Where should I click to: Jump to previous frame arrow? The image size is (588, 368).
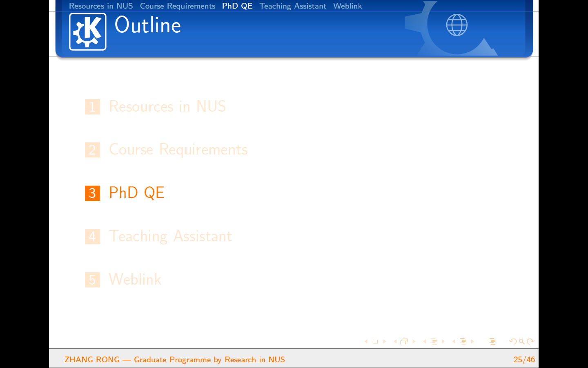(395, 341)
